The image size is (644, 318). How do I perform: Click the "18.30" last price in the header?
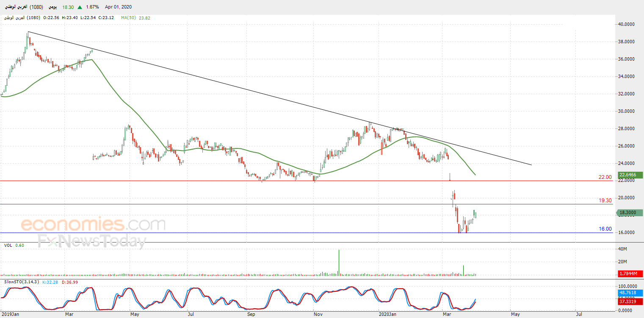pyautogui.click(x=68, y=7)
